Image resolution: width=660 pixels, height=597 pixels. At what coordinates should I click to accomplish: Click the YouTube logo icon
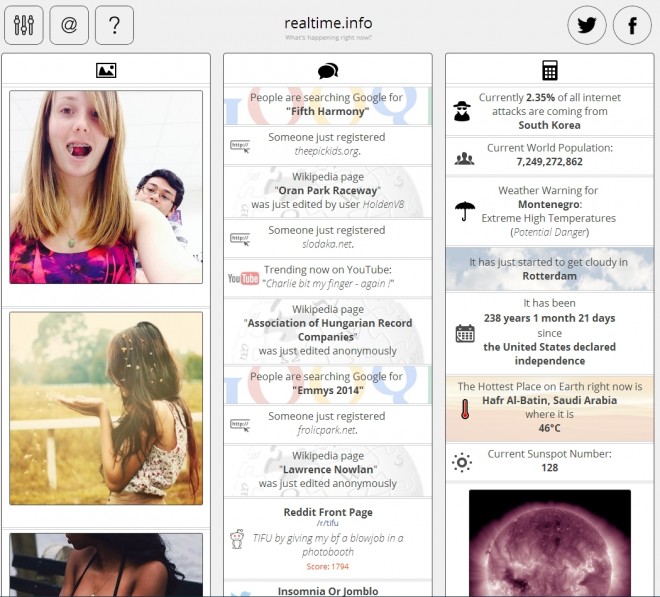(243, 278)
